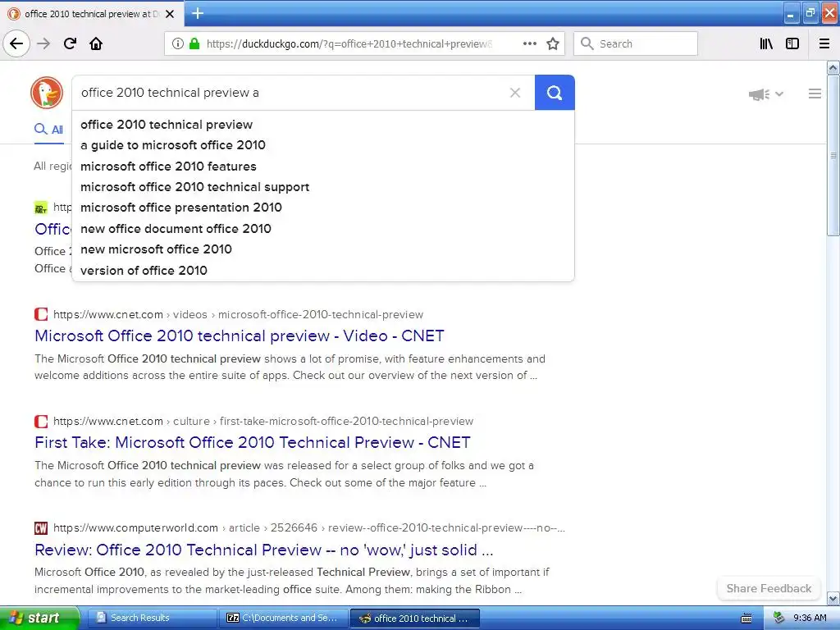Clear the DuckDuckGo search query
This screenshot has height=630, width=840.
click(x=515, y=93)
